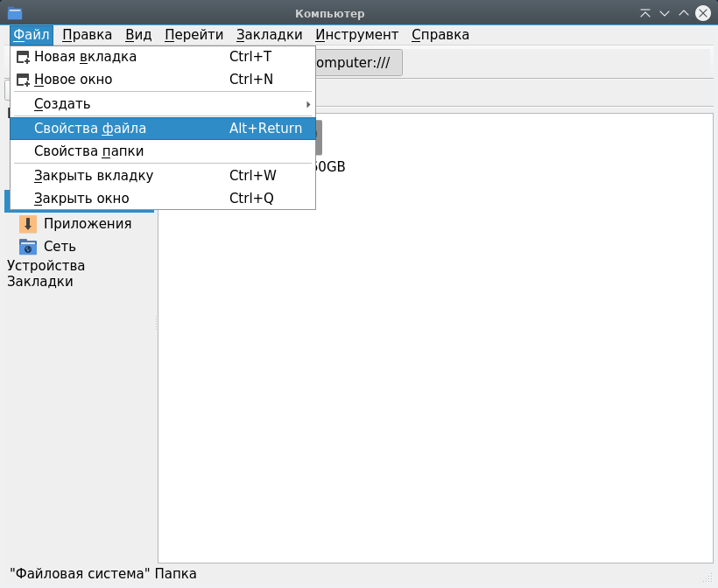The height and width of the screenshot is (588, 718).
Task: Maximize the Компьютер window
Action: click(x=683, y=13)
